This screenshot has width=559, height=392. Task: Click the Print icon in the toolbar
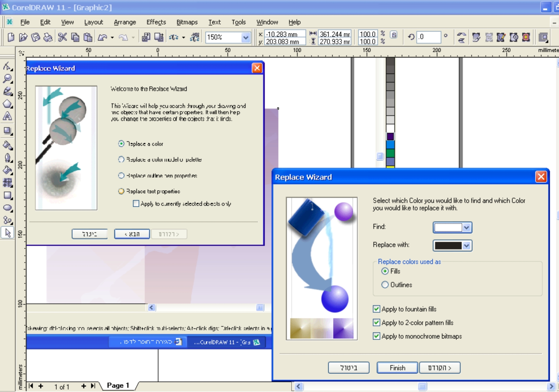(48, 37)
